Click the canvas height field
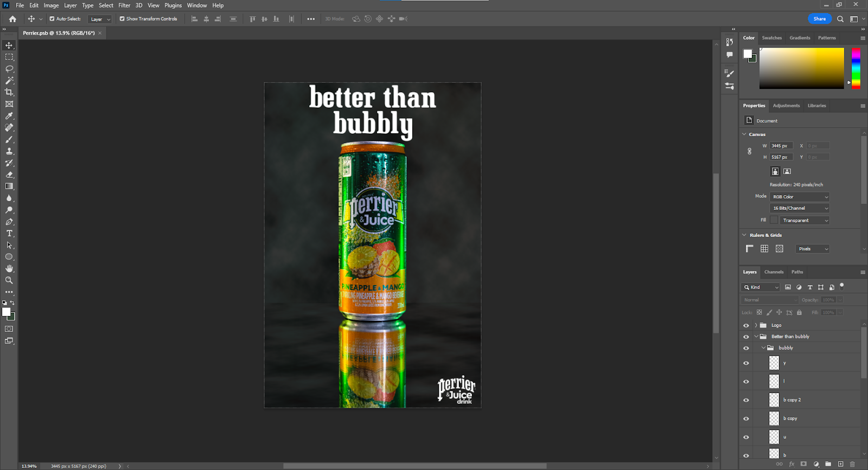 pyautogui.click(x=781, y=157)
